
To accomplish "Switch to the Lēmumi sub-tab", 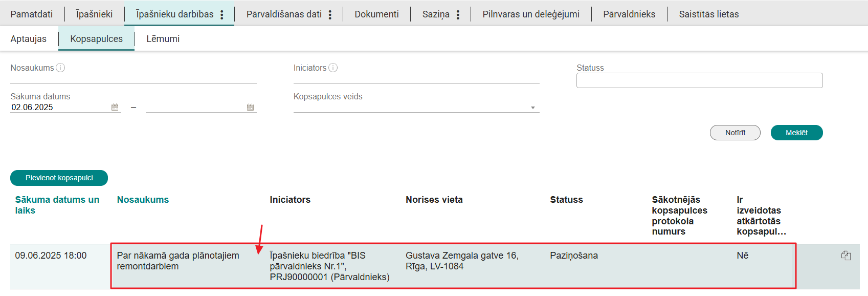I will [163, 39].
